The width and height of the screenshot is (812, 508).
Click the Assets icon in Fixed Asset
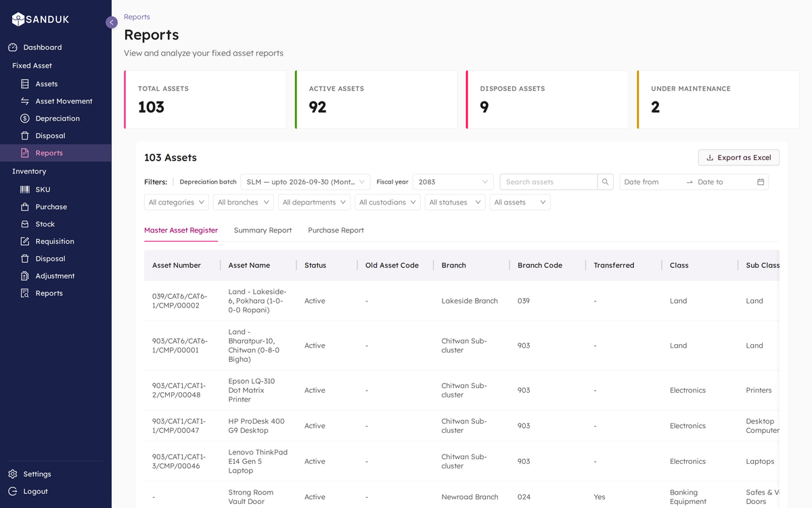tap(25, 84)
